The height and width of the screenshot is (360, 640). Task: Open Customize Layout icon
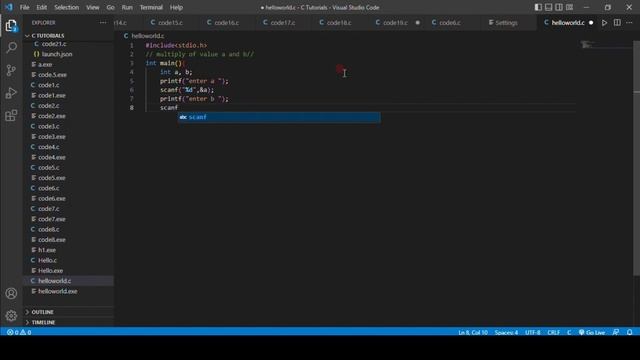pos(569,7)
